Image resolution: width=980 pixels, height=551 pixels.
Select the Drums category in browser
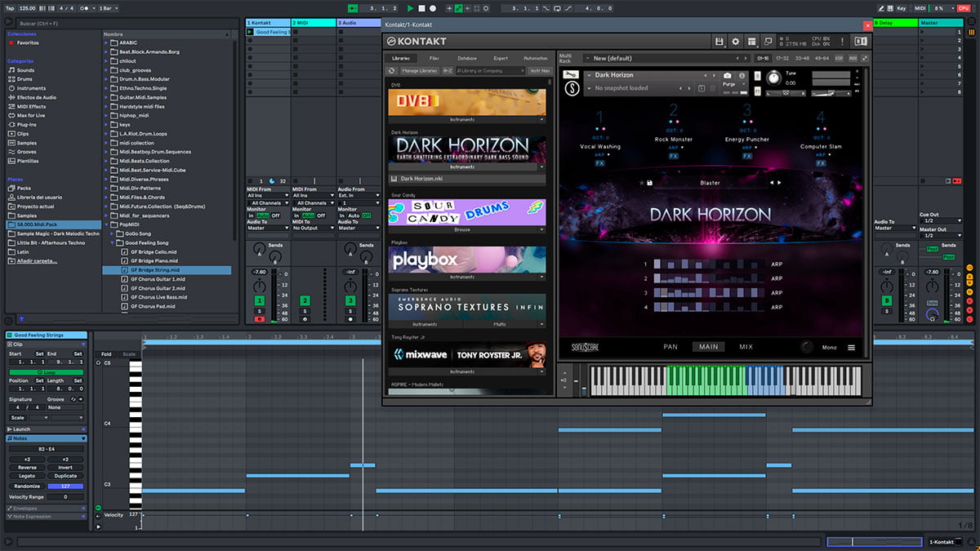tap(24, 79)
